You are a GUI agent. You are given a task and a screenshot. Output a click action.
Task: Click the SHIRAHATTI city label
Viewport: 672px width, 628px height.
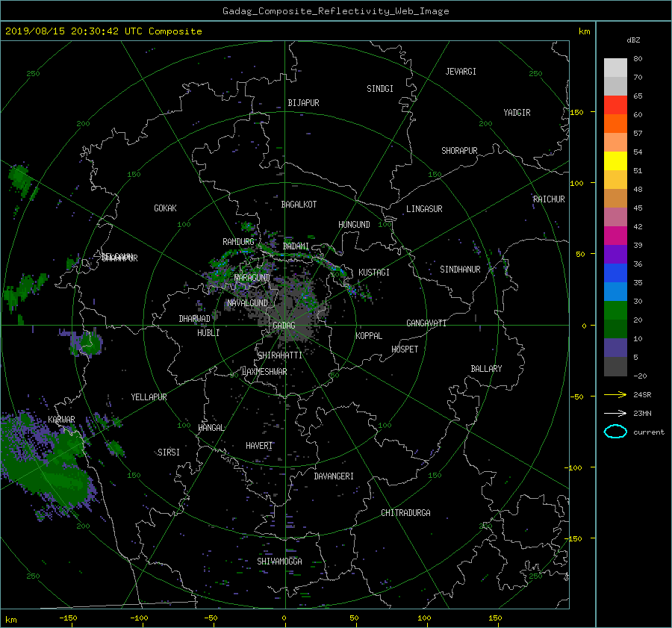coord(280,355)
